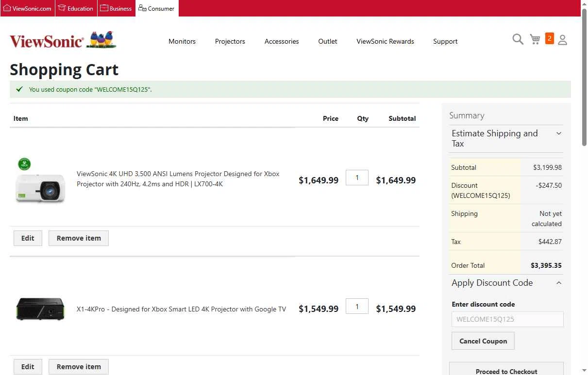Click the X1-4KPro quantity field
This screenshot has height=375, width=588.
pos(357,306)
